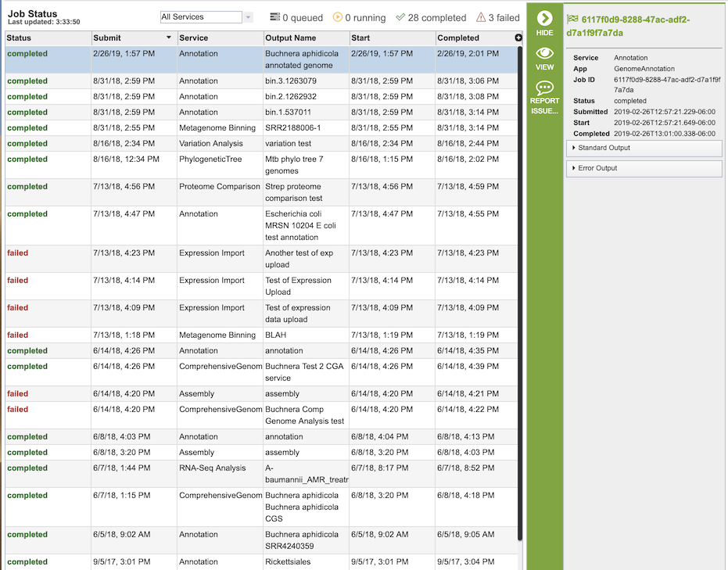The image size is (728, 570).
Task: Toggle the Submit column sort arrow
Action: 169,37
